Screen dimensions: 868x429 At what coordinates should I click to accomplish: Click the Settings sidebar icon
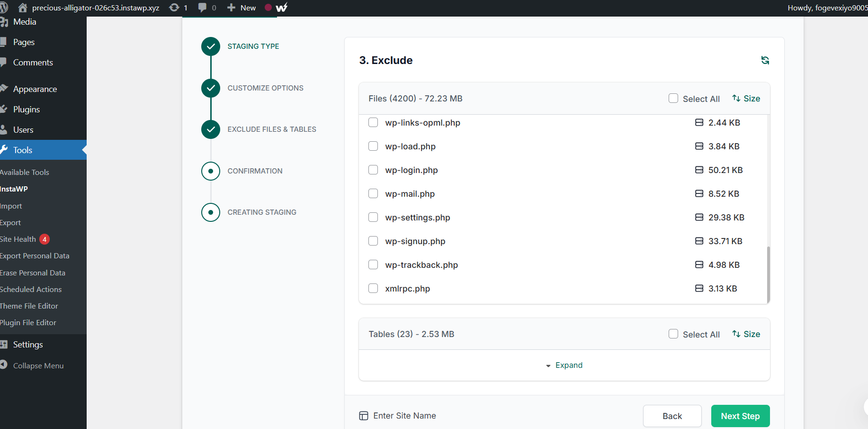(x=4, y=345)
